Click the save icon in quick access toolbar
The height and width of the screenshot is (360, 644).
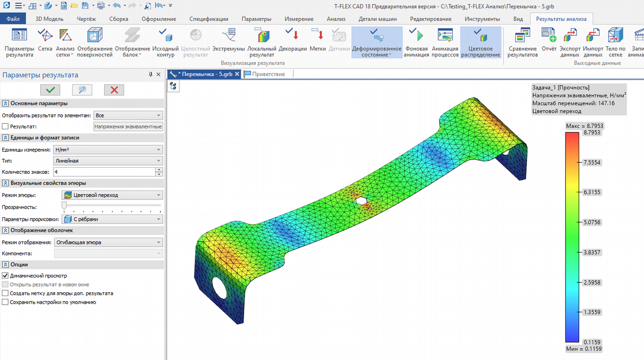pos(85,6)
